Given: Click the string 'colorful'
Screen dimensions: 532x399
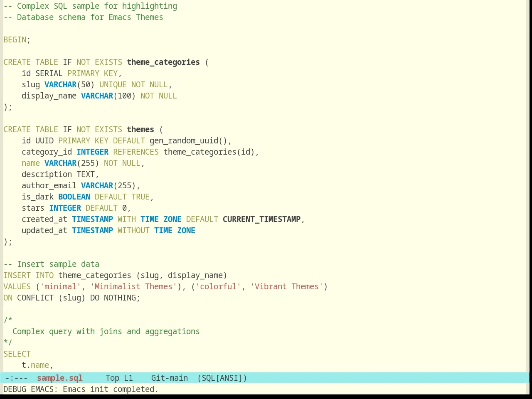Looking at the screenshot, I should [218, 286].
